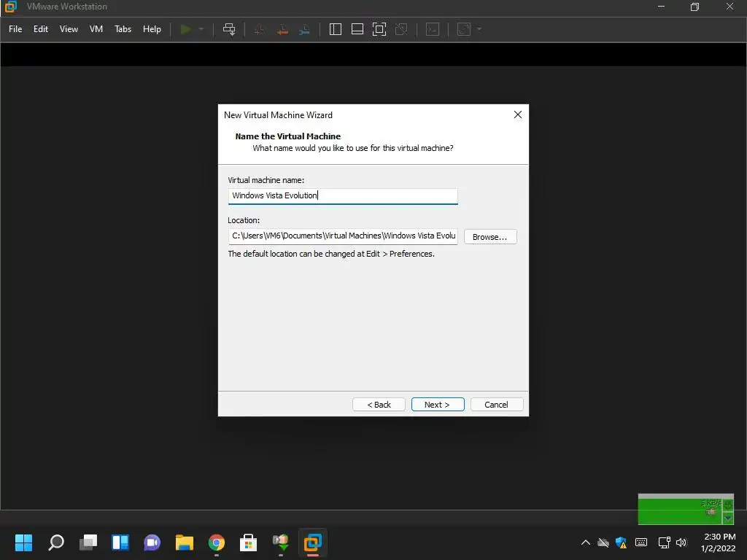
Task: Click the VMware Workstation logo icon in title bar
Action: click(10, 7)
